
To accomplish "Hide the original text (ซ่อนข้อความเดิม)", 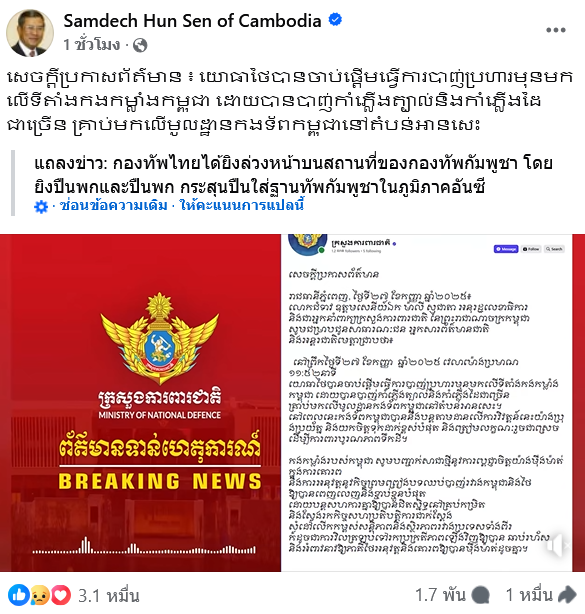I will pyautogui.click(x=114, y=205).
